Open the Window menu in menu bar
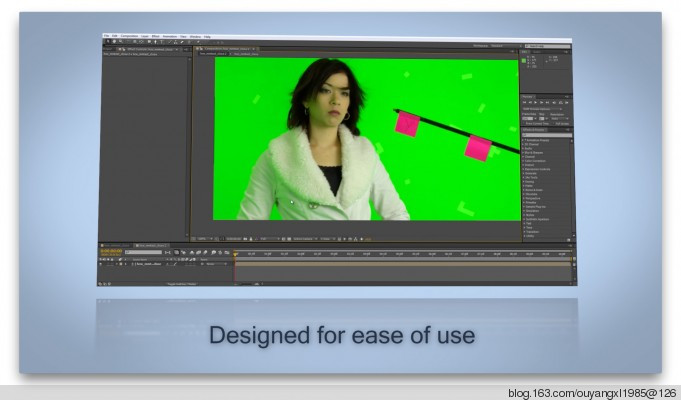This screenshot has width=681, height=400. (193, 36)
